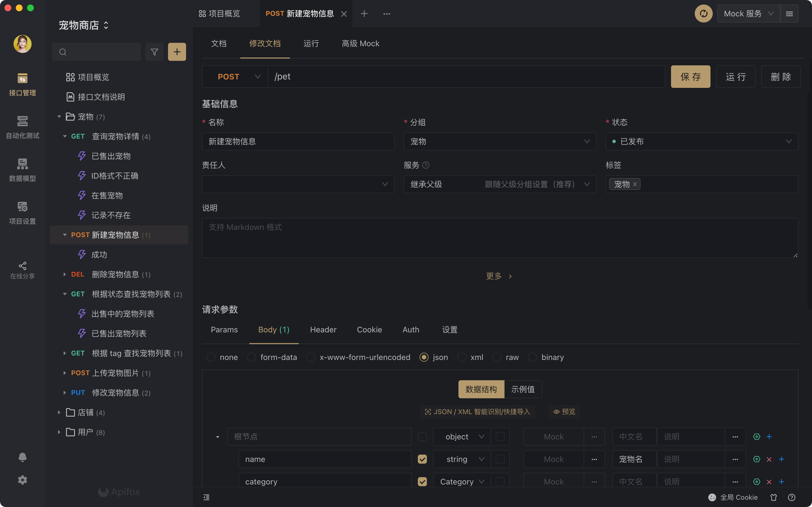This screenshot has width=812, height=507.
Task: Click the filter funnel icon
Action: tap(154, 52)
